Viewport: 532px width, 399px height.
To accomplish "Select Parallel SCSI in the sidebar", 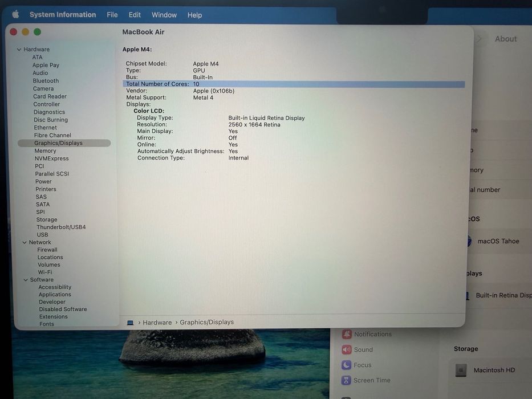I will click(x=52, y=174).
